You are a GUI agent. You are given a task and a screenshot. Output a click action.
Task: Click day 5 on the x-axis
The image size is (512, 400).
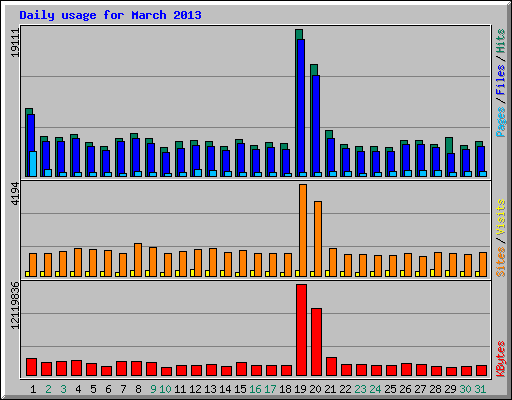(93, 389)
